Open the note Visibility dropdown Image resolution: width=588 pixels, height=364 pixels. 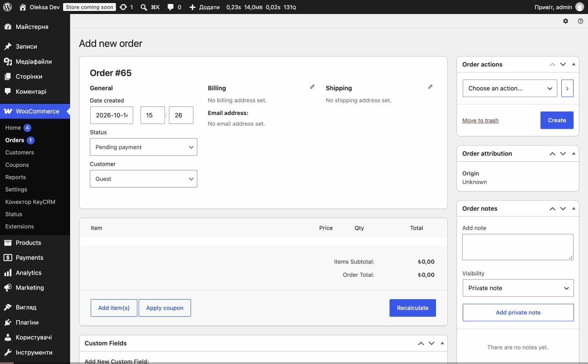[518, 288]
